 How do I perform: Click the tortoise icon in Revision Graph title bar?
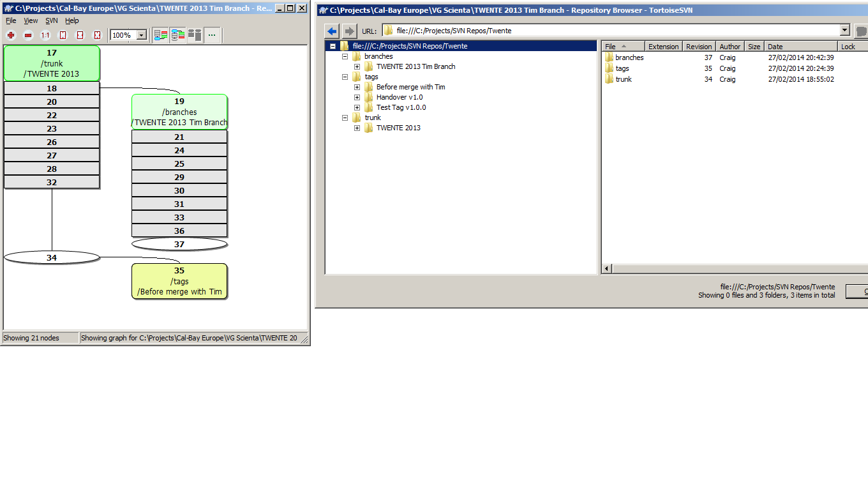point(9,8)
